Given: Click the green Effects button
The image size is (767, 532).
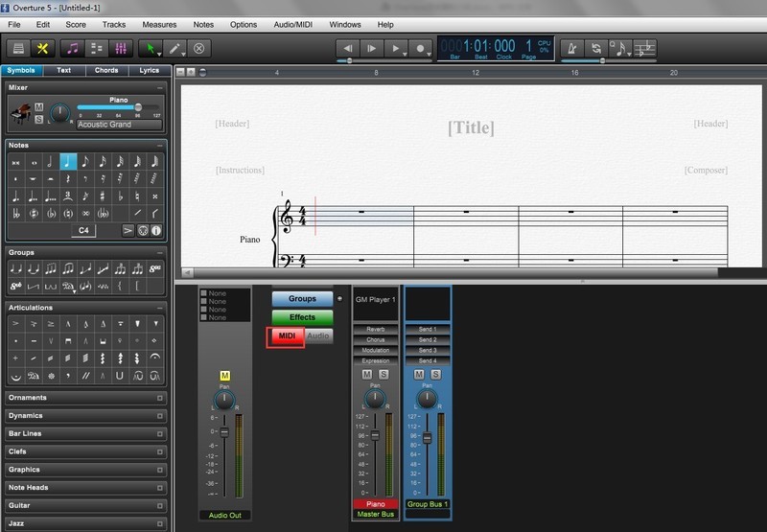Looking at the screenshot, I should tap(302, 317).
